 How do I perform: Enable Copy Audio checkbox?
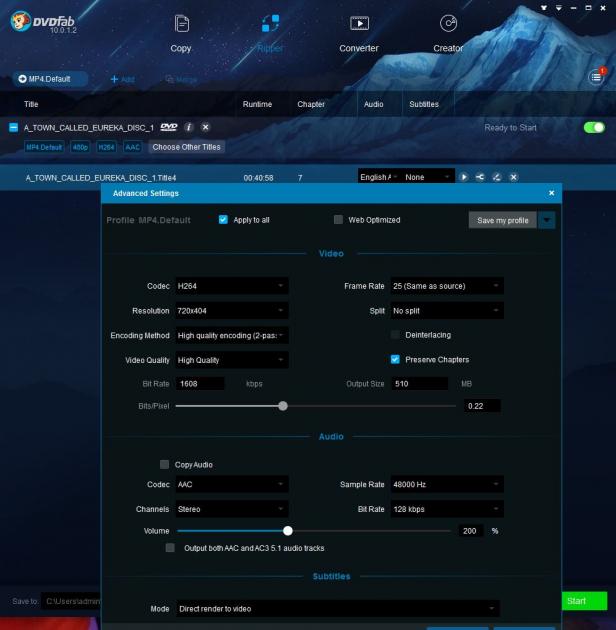pos(164,464)
